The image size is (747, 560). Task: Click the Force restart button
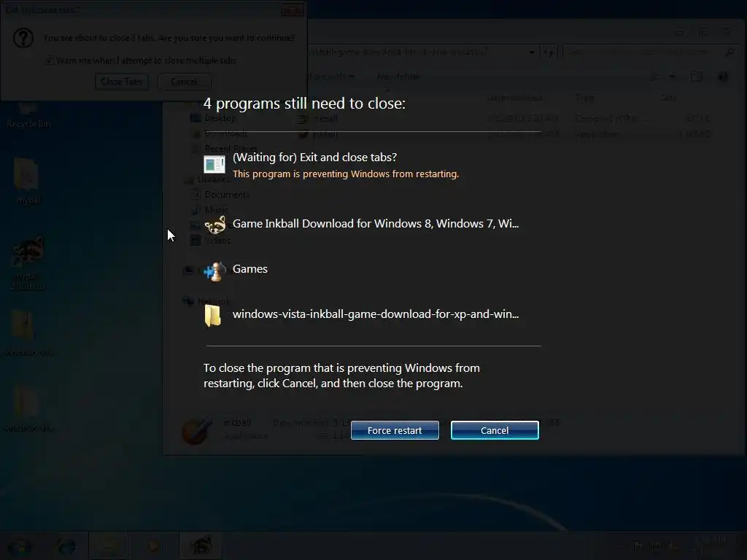pyautogui.click(x=395, y=430)
